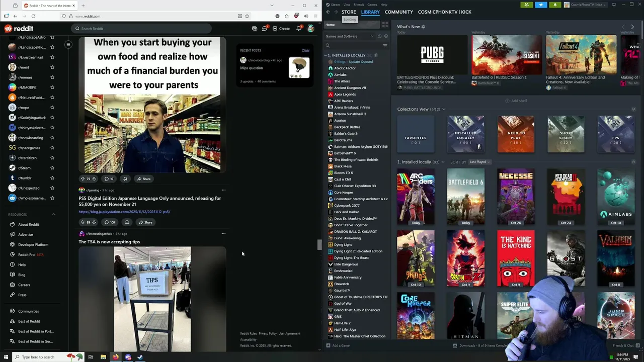Screen dimensions: 644x362
Task: Open Reddit notifications bell icon
Action: point(298,29)
